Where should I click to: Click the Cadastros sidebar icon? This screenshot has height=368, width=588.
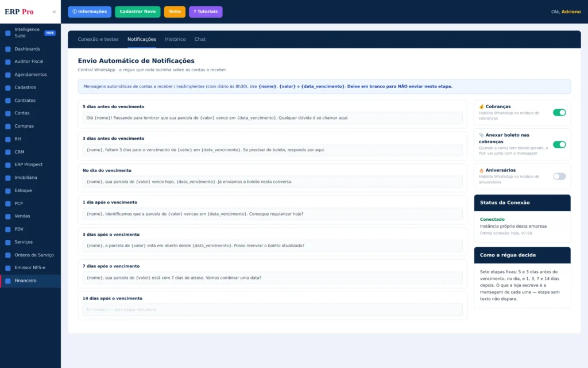coord(8,88)
